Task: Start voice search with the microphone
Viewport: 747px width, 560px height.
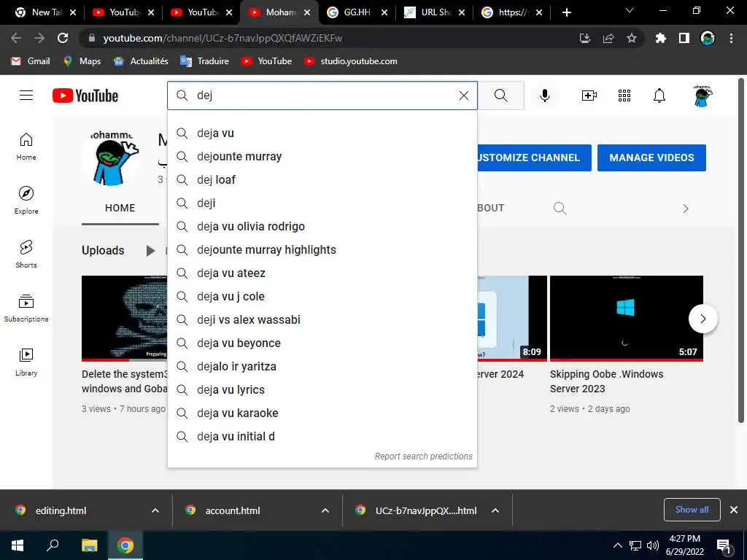Action: point(544,96)
